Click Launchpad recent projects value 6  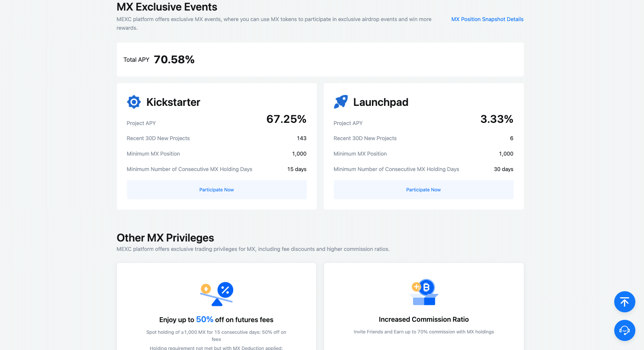tap(511, 138)
